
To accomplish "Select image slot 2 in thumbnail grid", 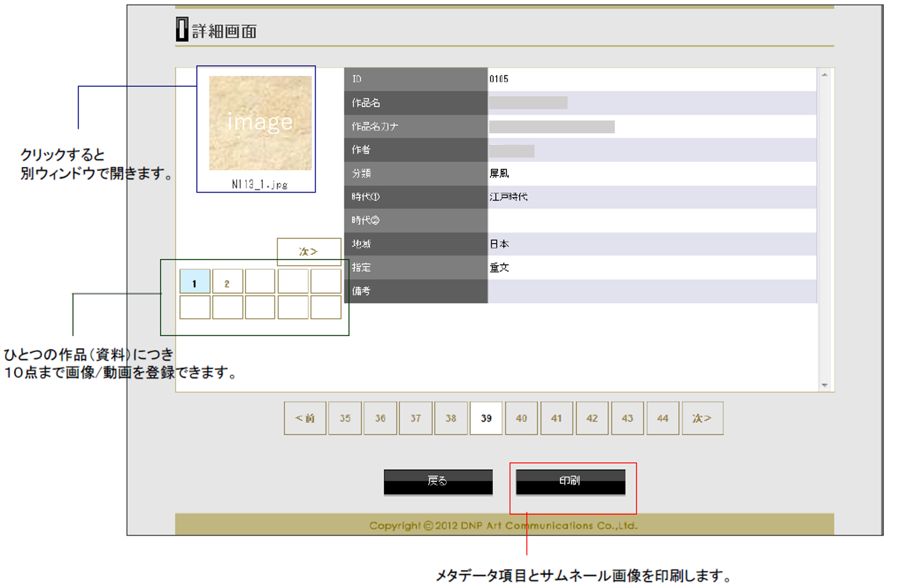I will tap(227, 282).
